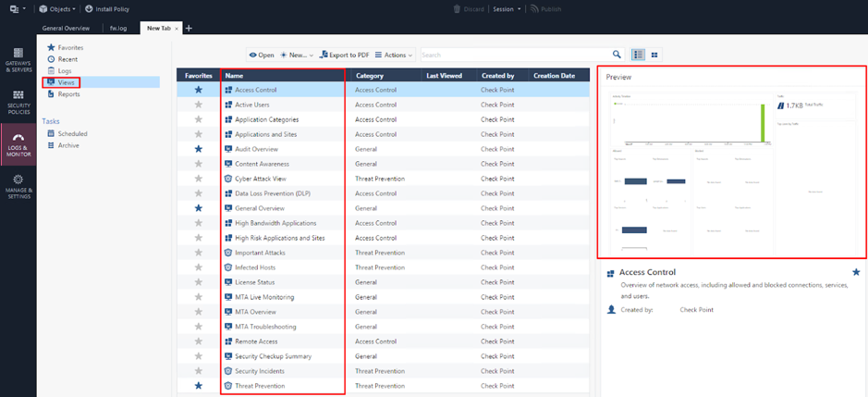
Task: Open the Gateways & Servers sidebar icon
Action: tap(18, 60)
